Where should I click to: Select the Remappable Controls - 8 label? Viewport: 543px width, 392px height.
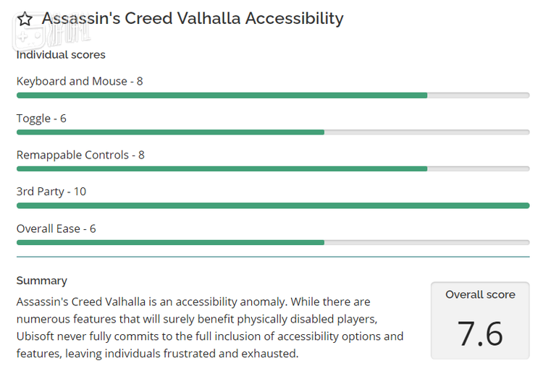[x=80, y=155]
